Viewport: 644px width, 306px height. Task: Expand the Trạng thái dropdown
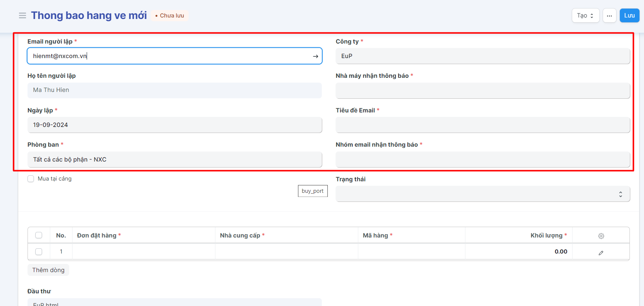(483, 194)
